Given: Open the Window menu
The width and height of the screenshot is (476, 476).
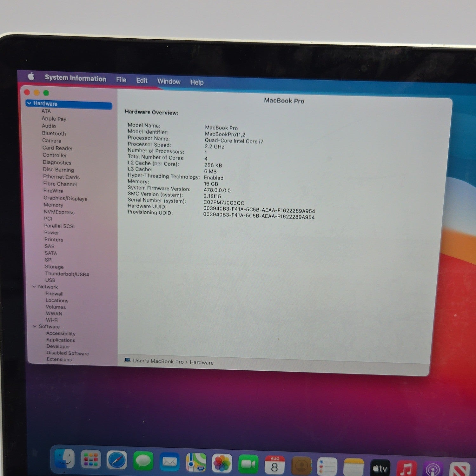Looking at the screenshot, I should coord(169,82).
